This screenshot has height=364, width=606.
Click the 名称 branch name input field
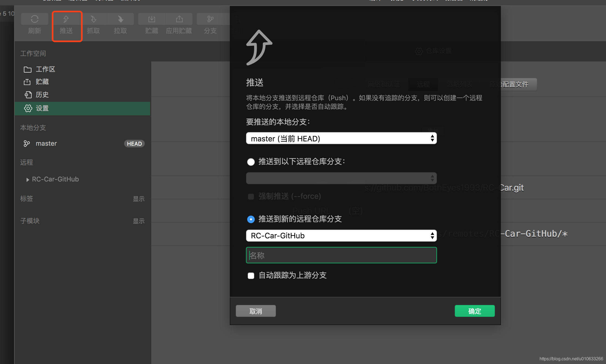pos(341,255)
